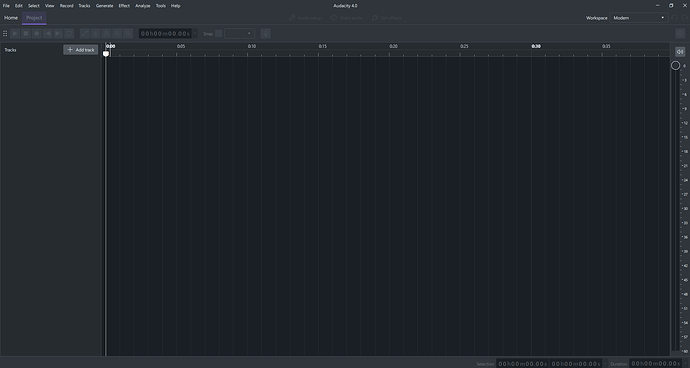Click the Duration time field
The image size is (690, 368).
tap(656, 364)
